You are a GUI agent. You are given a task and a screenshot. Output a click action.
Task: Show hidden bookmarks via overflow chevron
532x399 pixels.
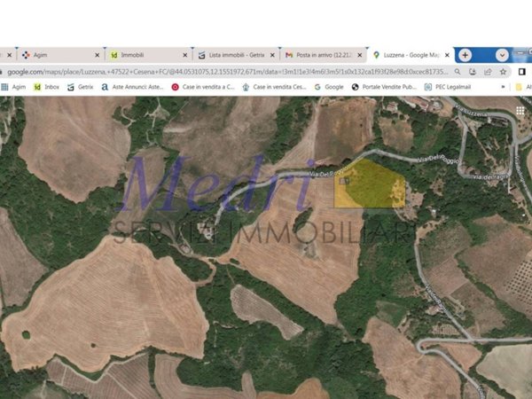tap(503, 87)
